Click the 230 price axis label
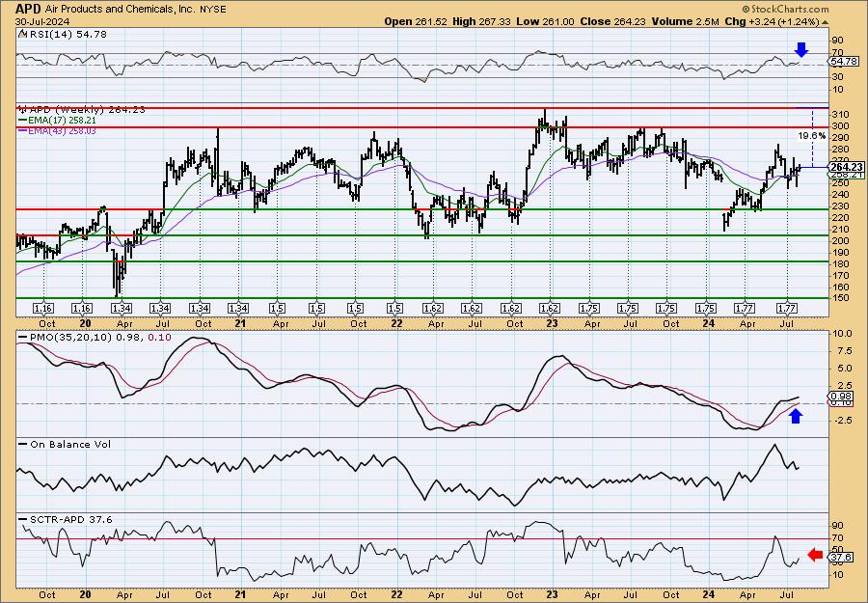The image size is (868, 603). [x=839, y=206]
